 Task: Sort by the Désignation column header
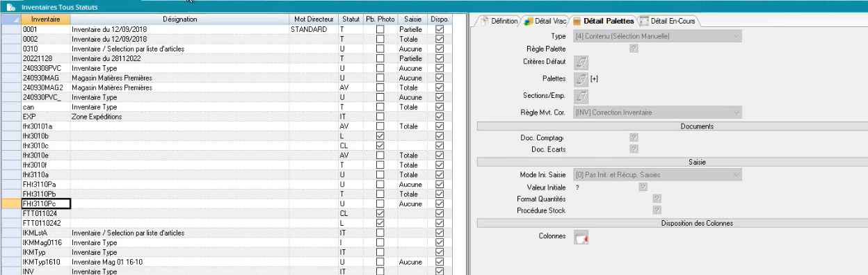179,19
